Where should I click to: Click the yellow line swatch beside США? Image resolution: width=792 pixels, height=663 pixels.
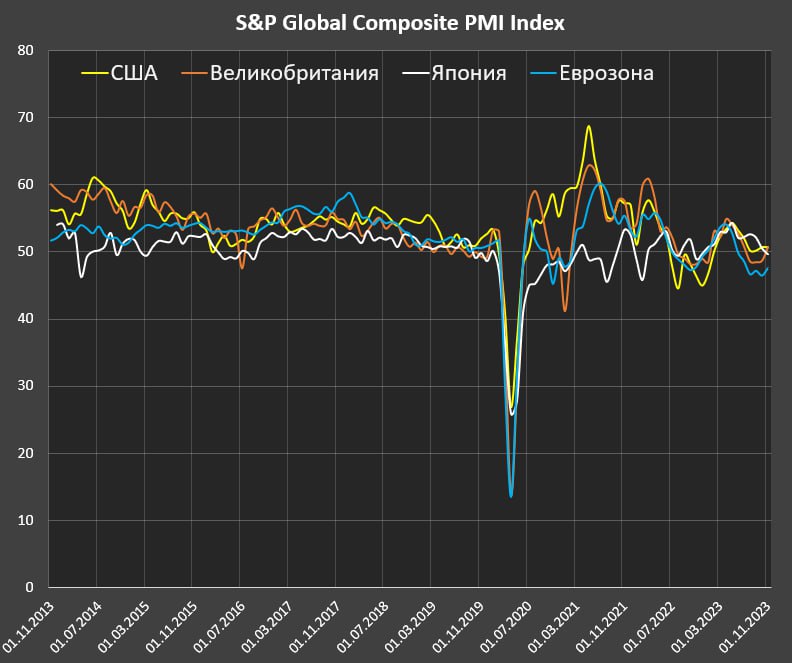coord(93,73)
